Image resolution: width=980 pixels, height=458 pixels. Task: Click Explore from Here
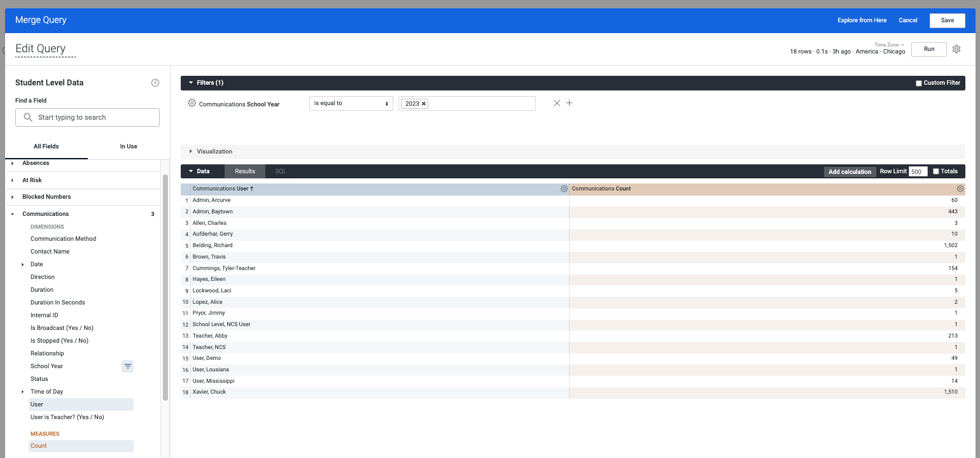tap(862, 20)
